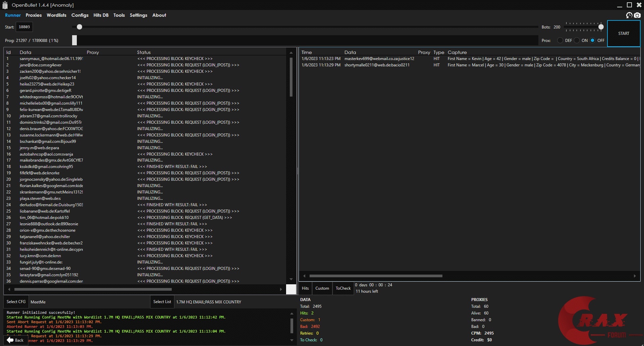Click the hits list horizontal scrollbar thumb
This screenshot has height=346, width=644.
tap(376, 276)
